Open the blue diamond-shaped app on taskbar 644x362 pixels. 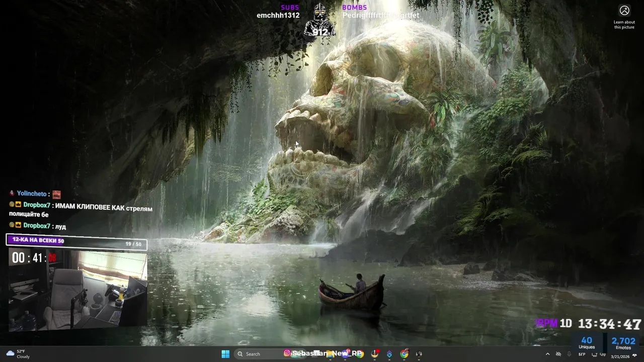(x=389, y=354)
